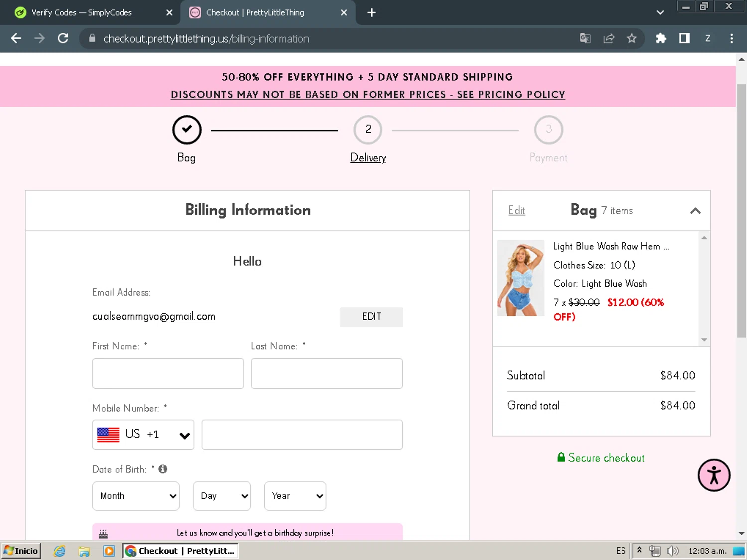Open the accessibility widget button

[714, 475]
